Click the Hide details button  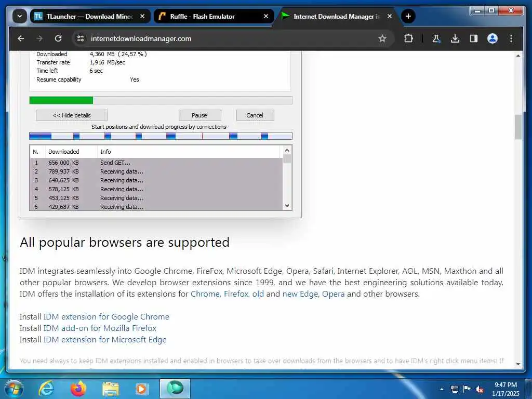(72, 115)
